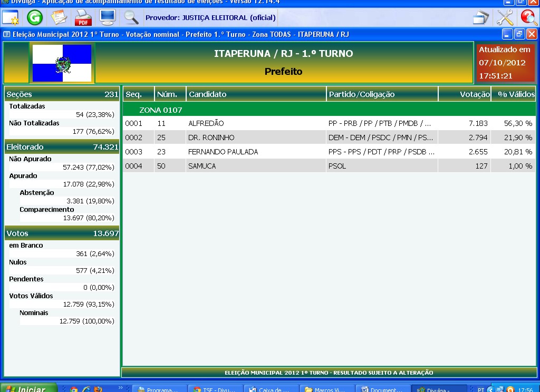Click the ZONA 0107 group header
This screenshot has height=392, width=540.
(161, 110)
